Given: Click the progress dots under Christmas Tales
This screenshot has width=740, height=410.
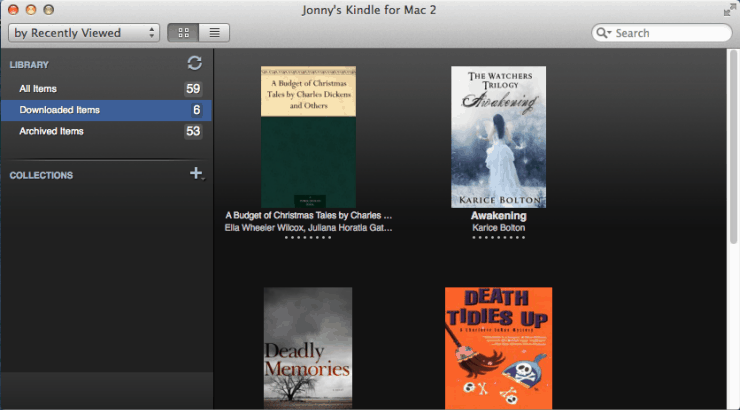Looking at the screenshot, I should [308, 237].
